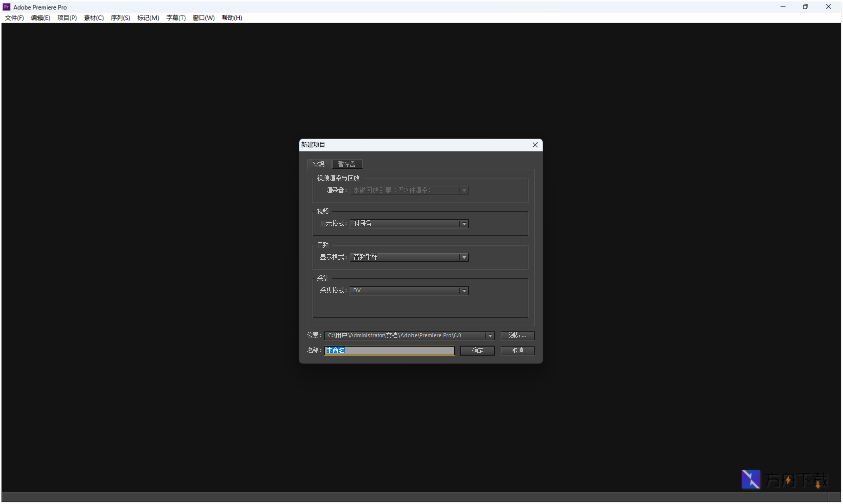
Task: Open the 序列(S) menu
Action: 120,18
